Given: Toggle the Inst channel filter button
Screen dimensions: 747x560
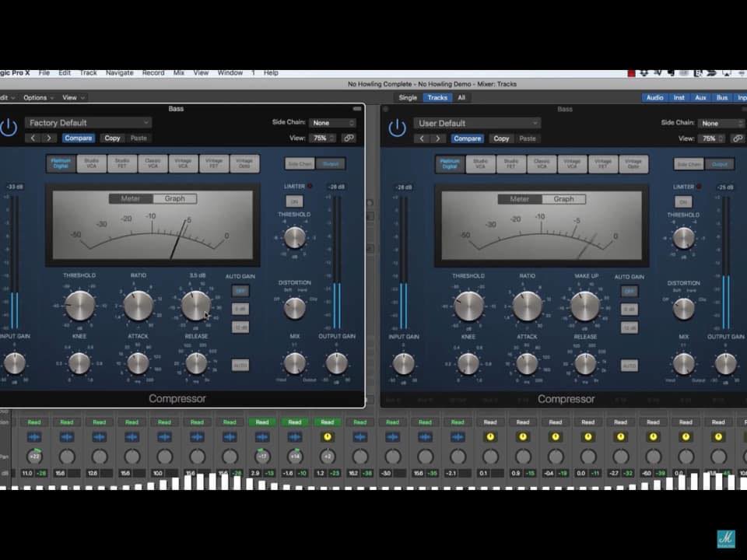Looking at the screenshot, I should pos(679,98).
